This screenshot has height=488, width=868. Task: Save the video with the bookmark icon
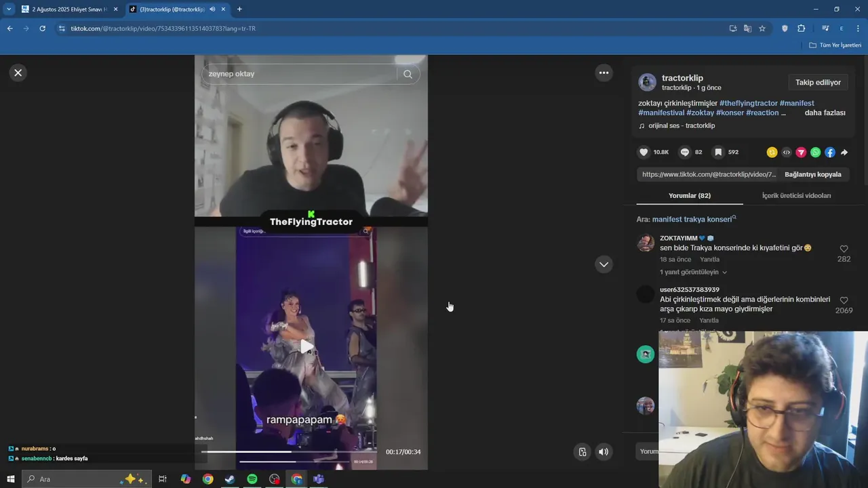718,152
